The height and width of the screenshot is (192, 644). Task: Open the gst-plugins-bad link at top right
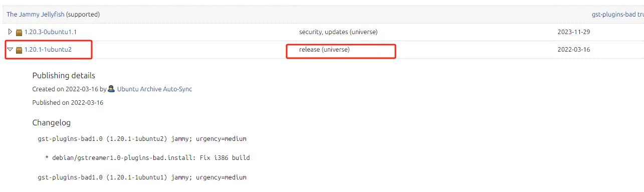click(617, 15)
